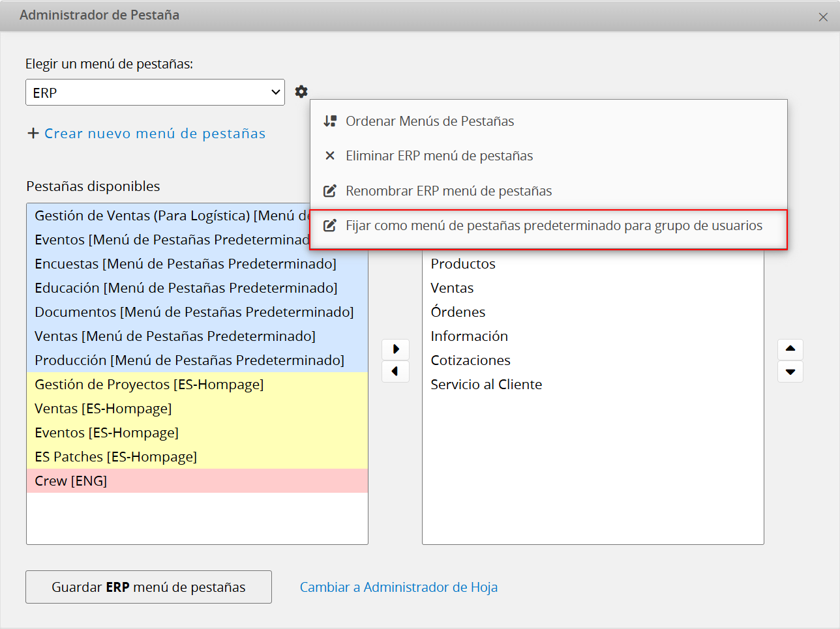Click the X icon beside Eliminar ERP
This screenshot has width=840, height=629.
tap(330, 156)
